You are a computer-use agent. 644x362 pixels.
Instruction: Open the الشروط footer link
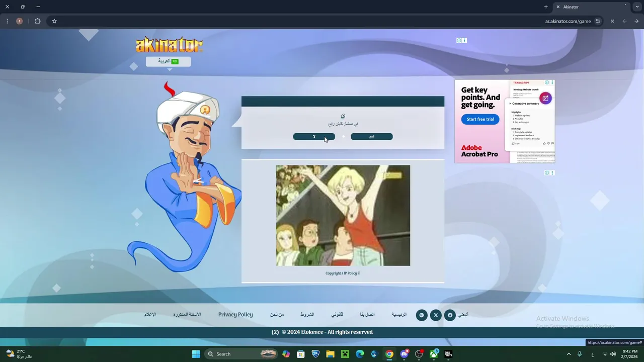pyautogui.click(x=307, y=314)
